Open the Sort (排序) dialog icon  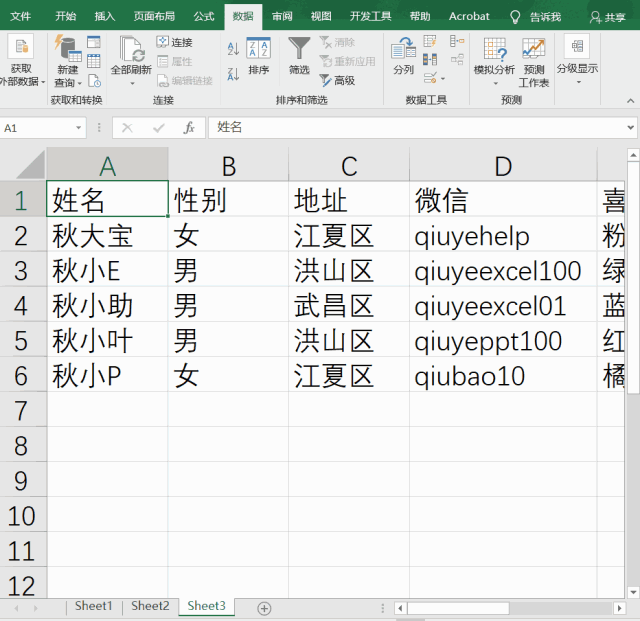coord(258,49)
